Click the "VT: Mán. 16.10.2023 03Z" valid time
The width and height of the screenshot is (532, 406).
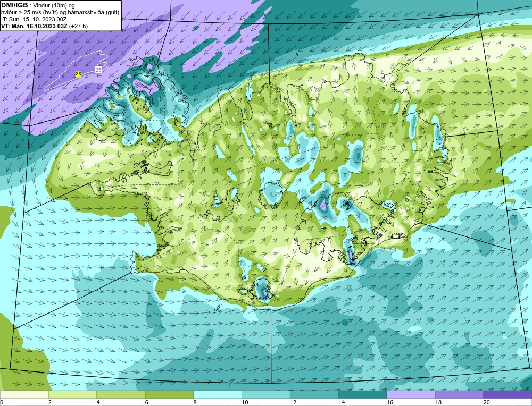pyautogui.click(x=34, y=26)
